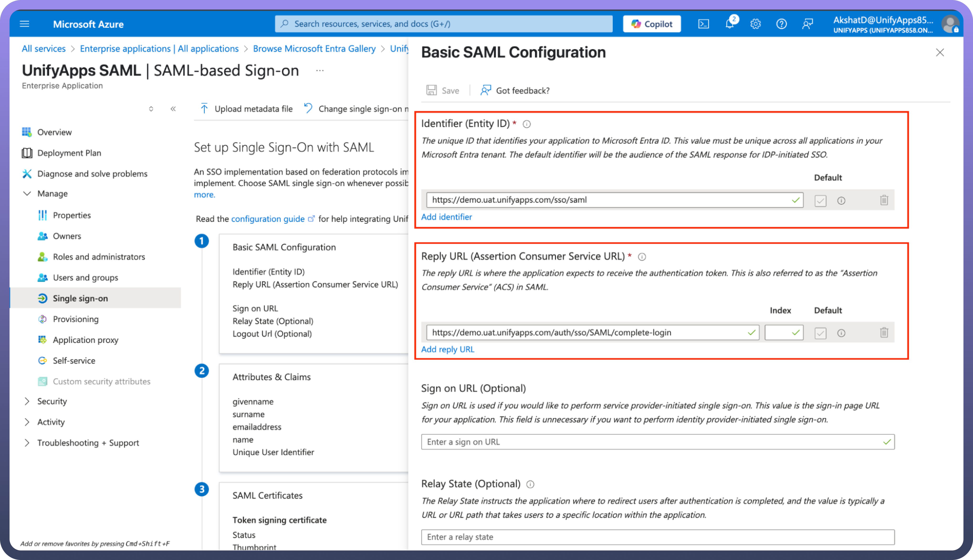Click info icon next to Relay State
The image size is (973, 560).
pos(530,484)
